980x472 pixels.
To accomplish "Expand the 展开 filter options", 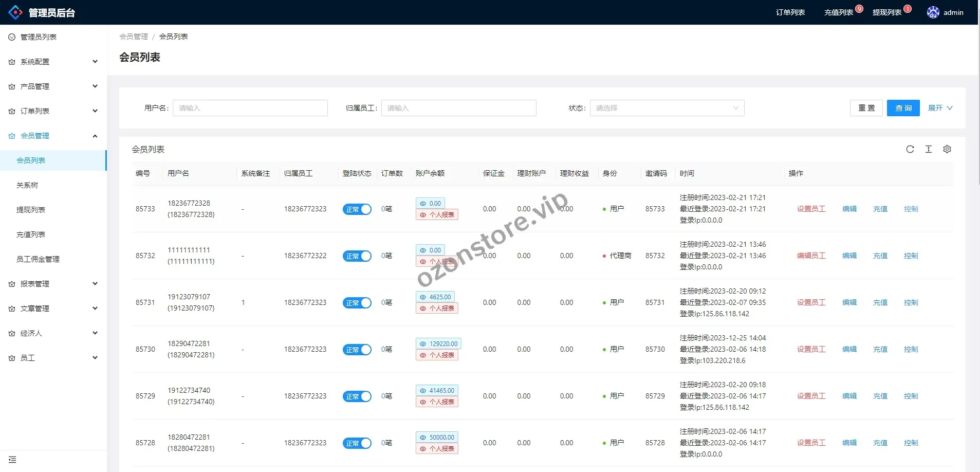I will coord(939,108).
